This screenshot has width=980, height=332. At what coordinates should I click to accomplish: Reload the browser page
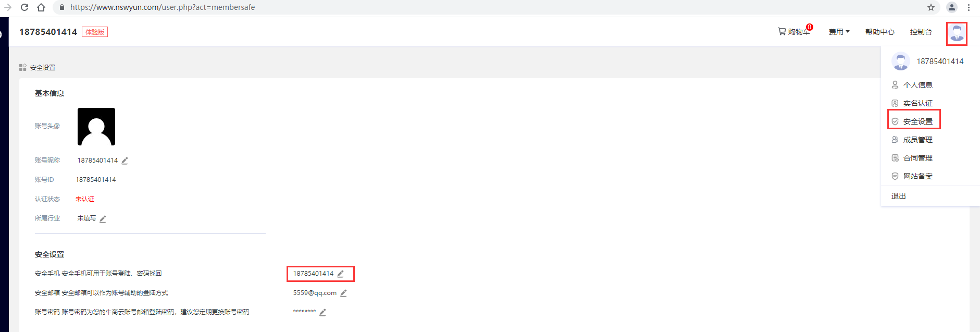24,7
